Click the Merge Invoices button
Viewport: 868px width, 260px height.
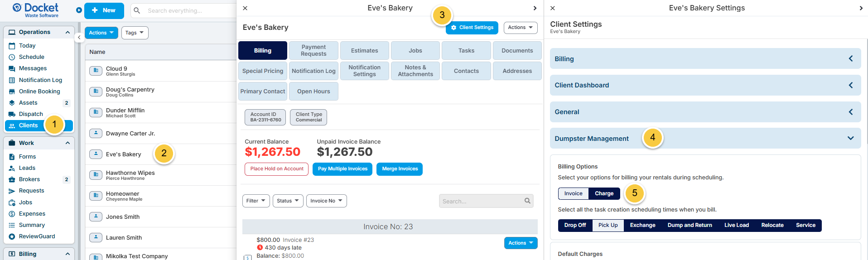[x=400, y=169]
